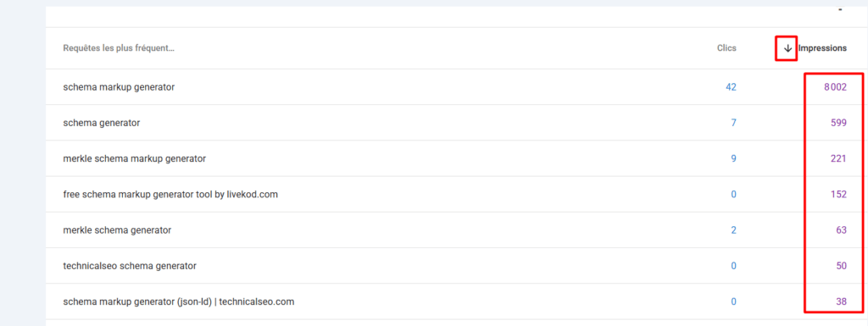
Task: Click the 221 impressions value
Action: coord(838,158)
